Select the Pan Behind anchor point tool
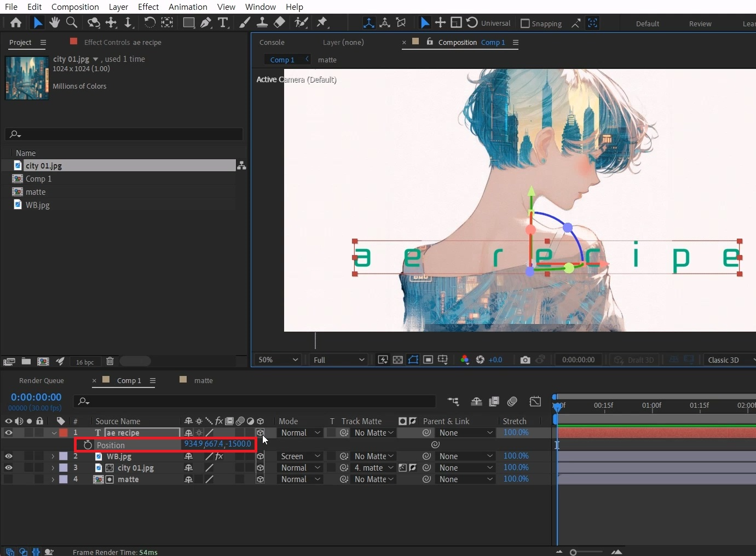The image size is (756, 556). 167,22
